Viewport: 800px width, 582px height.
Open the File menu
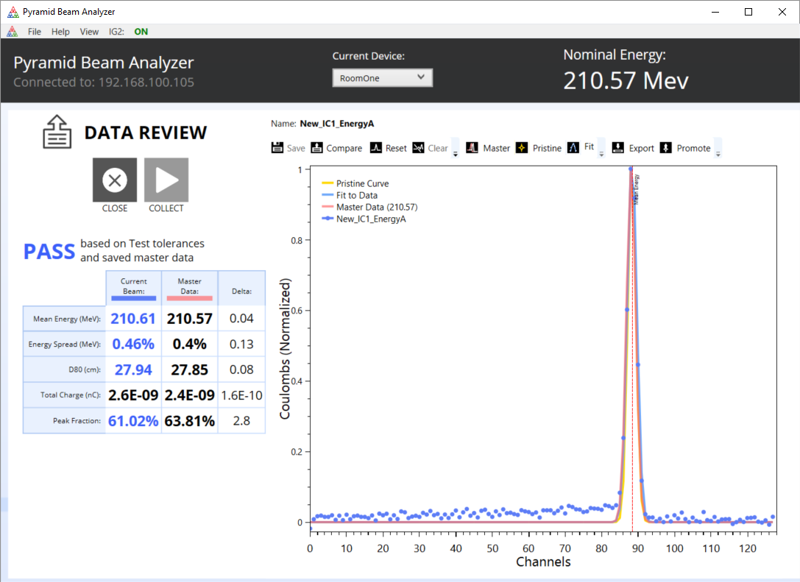pyautogui.click(x=34, y=32)
